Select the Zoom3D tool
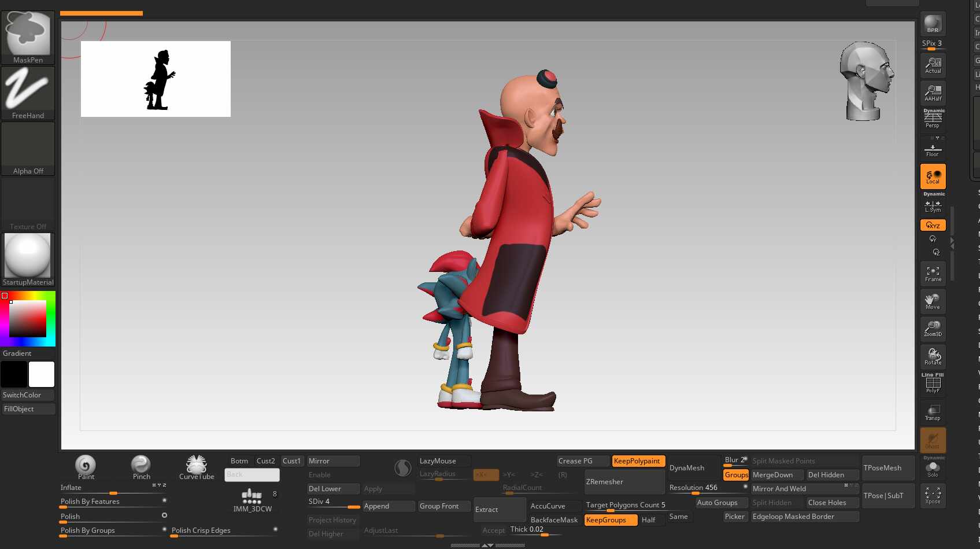 coord(933,329)
